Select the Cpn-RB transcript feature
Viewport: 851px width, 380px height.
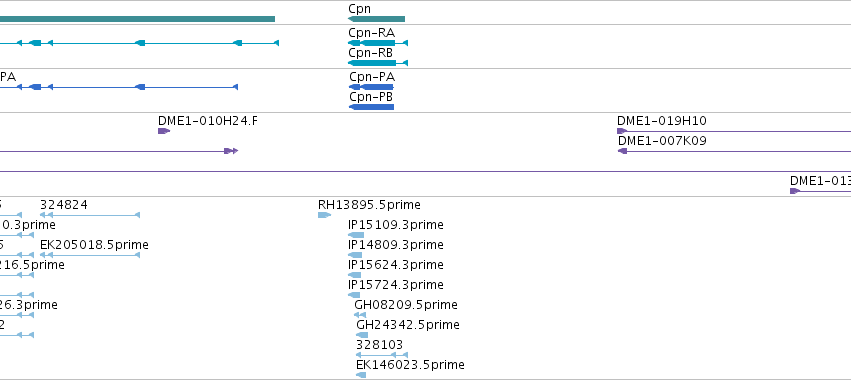tap(378, 63)
